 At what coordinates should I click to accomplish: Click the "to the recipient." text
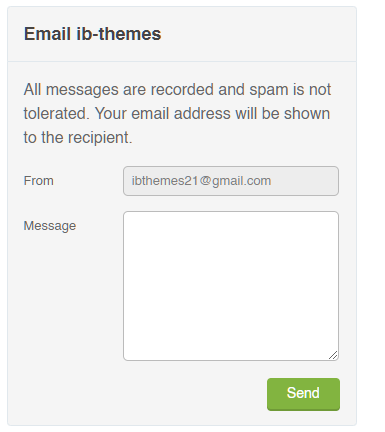click(78, 137)
